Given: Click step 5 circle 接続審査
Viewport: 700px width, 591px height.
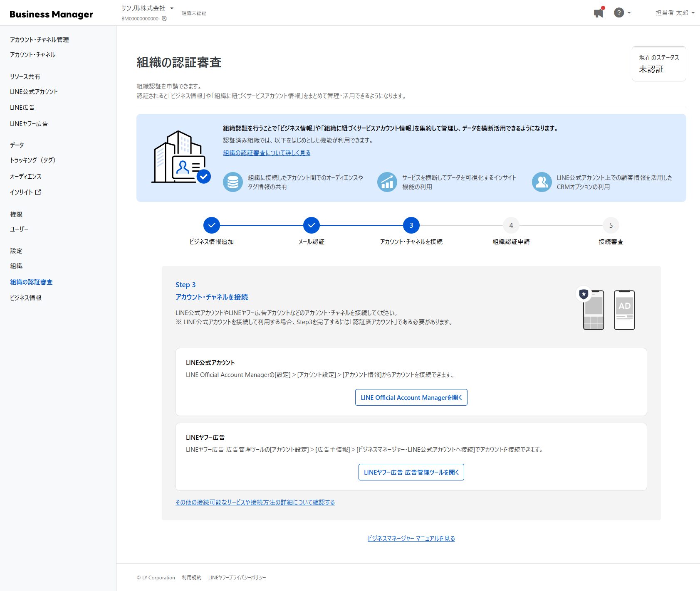Looking at the screenshot, I should coord(611,225).
